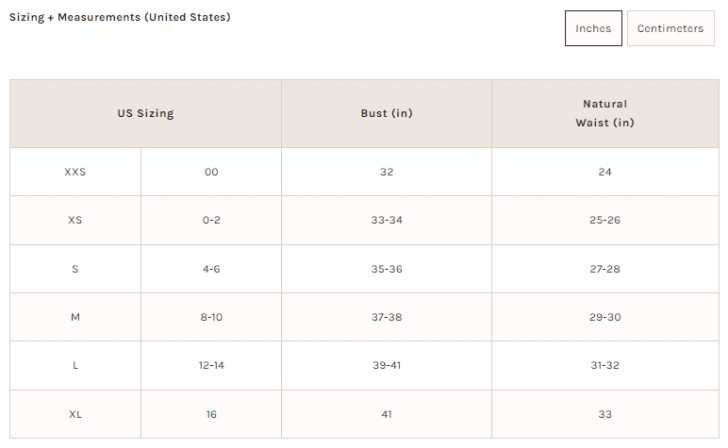Click the US Sizing column header
The image size is (728, 448).
(x=146, y=114)
